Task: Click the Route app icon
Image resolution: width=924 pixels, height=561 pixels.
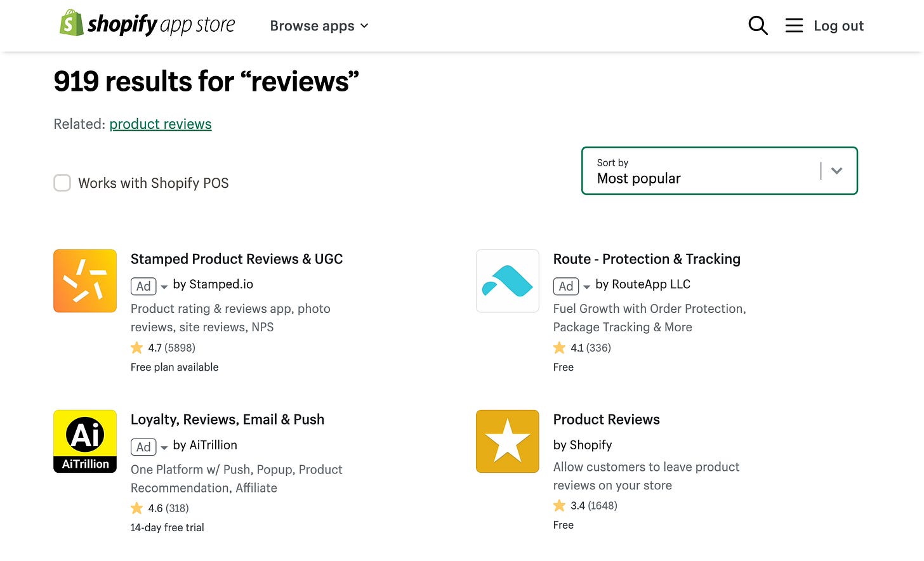Action: [x=508, y=281]
